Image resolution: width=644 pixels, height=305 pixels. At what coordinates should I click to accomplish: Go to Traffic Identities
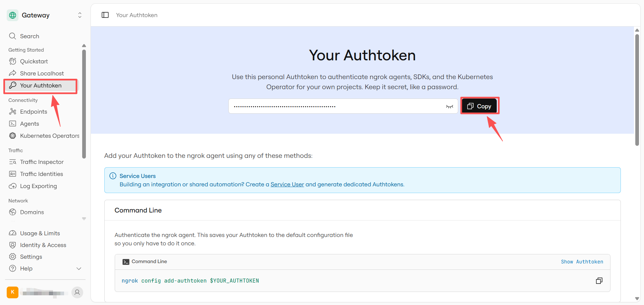(x=42, y=174)
